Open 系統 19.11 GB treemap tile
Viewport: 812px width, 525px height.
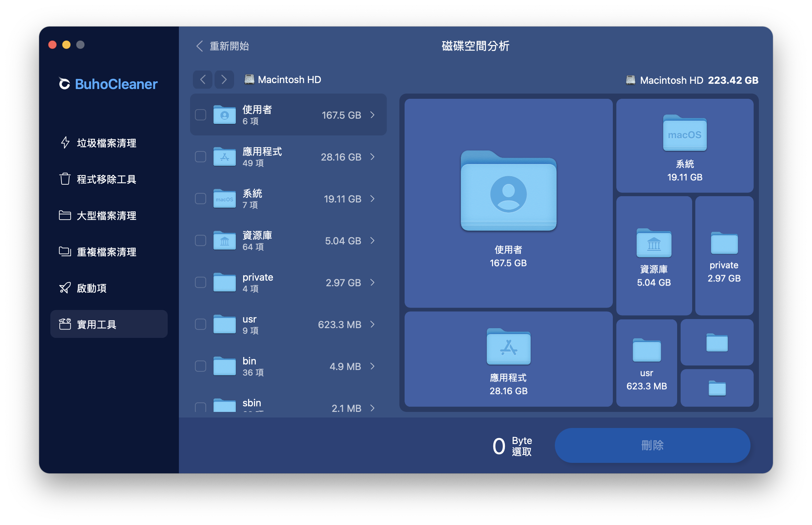tap(685, 145)
